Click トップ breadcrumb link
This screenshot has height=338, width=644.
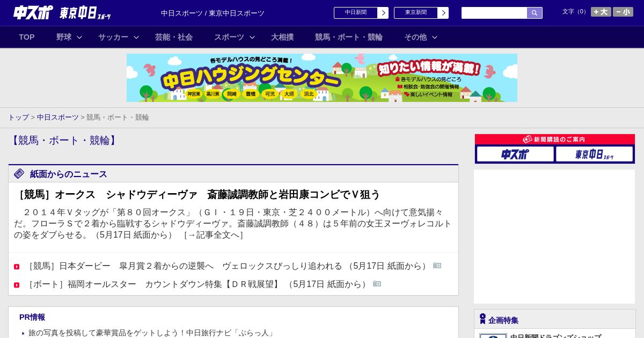coord(19,117)
